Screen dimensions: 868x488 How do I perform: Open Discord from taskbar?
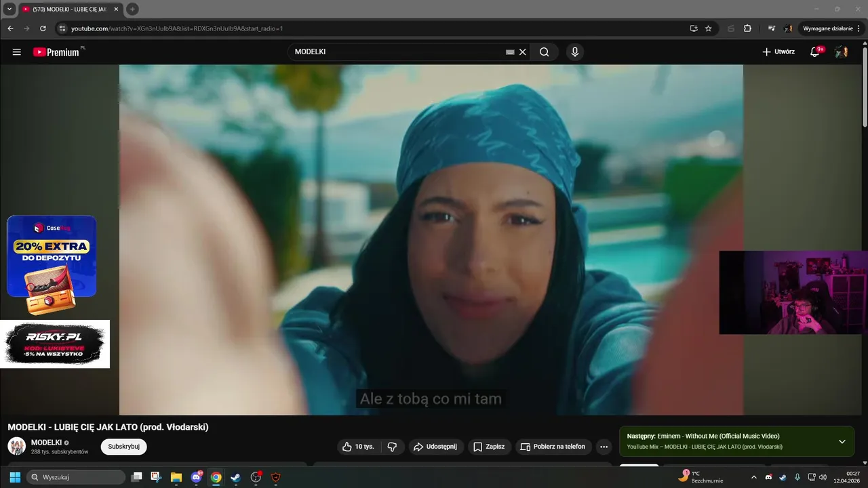point(196,477)
